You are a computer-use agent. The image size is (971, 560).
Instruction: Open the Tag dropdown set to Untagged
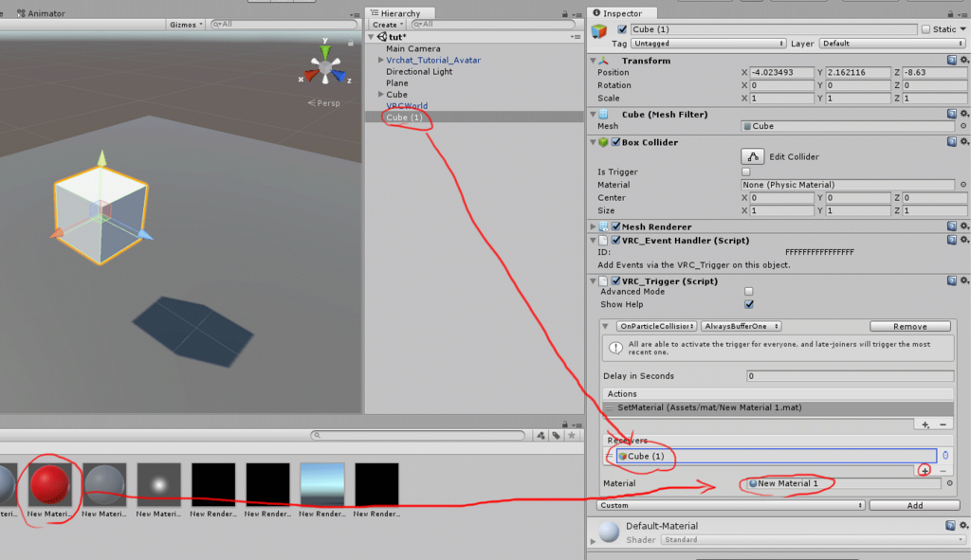pos(708,44)
